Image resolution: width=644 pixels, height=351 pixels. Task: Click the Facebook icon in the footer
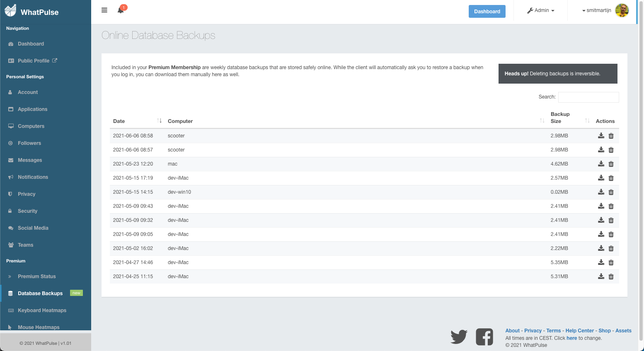[x=484, y=337]
